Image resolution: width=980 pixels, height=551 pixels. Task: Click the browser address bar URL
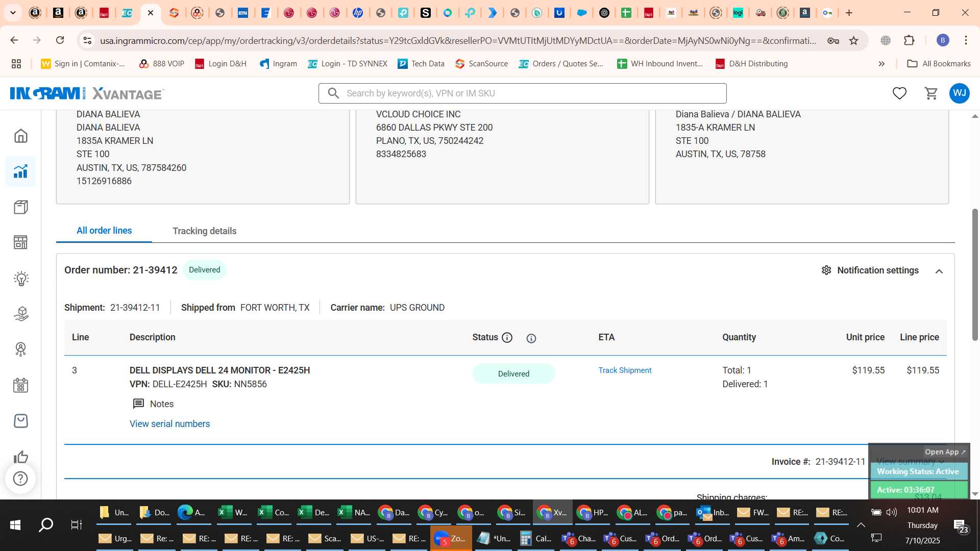(458, 40)
